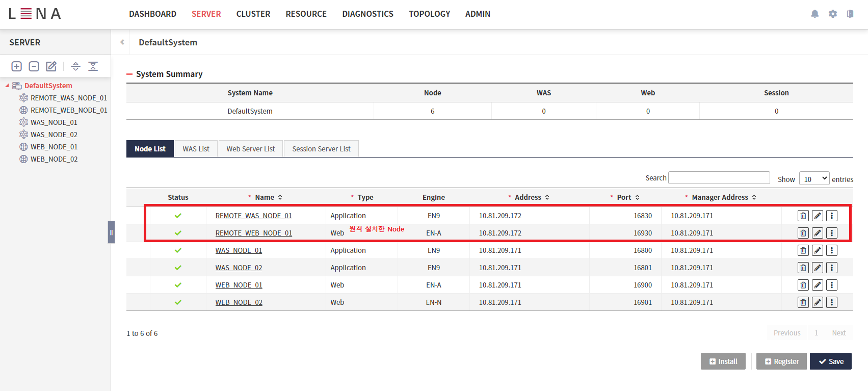Viewport: 868px width, 391px height.
Task: Click the remove minus icon in sidebar toolbar
Action: [x=34, y=66]
